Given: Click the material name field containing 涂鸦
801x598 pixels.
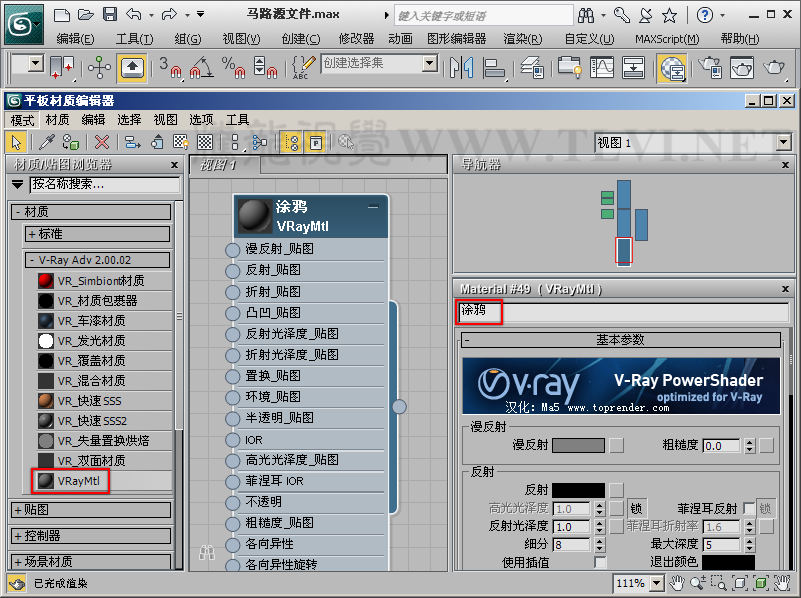Looking at the screenshot, I should [x=623, y=312].
